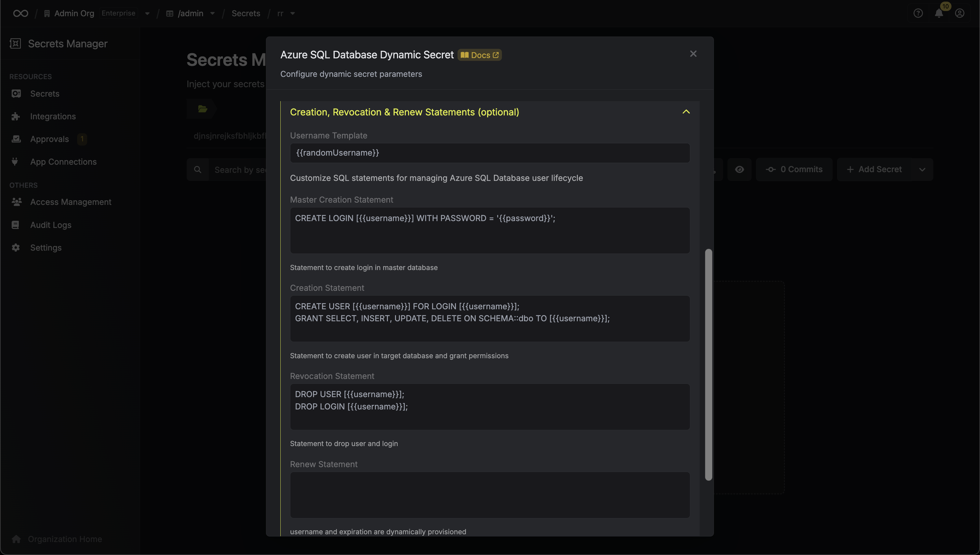Viewport: 980px width, 555px height.
Task: Click the Access Management users icon
Action: click(x=17, y=202)
